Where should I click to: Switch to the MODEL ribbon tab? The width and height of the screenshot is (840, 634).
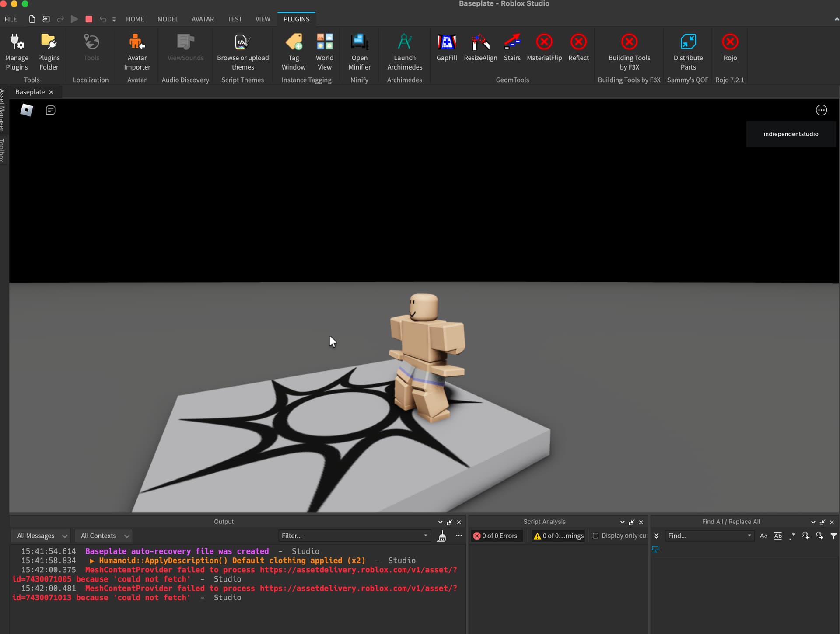pyautogui.click(x=168, y=19)
